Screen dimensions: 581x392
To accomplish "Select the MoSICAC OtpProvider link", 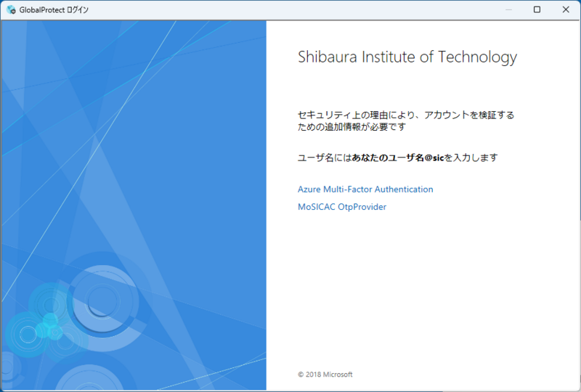I will point(342,207).
